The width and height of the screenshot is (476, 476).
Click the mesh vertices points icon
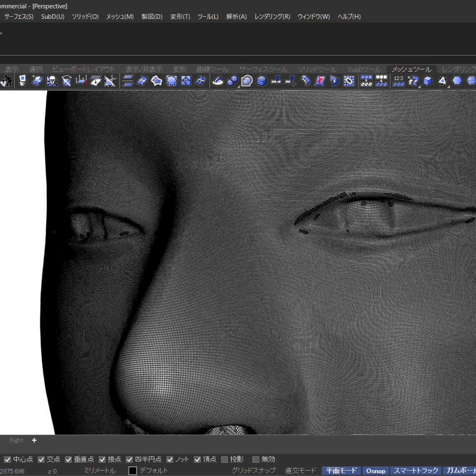coord(201,81)
